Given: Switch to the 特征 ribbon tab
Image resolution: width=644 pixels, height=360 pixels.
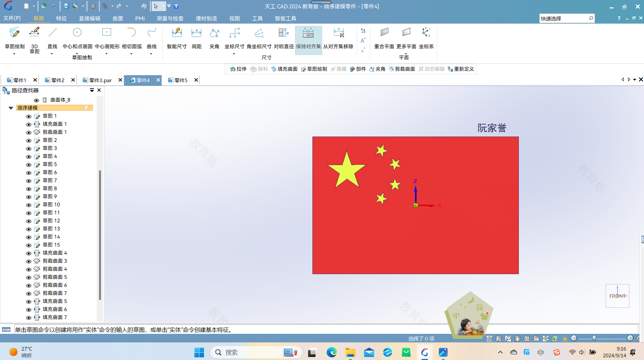Looking at the screenshot, I should tap(61, 18).
